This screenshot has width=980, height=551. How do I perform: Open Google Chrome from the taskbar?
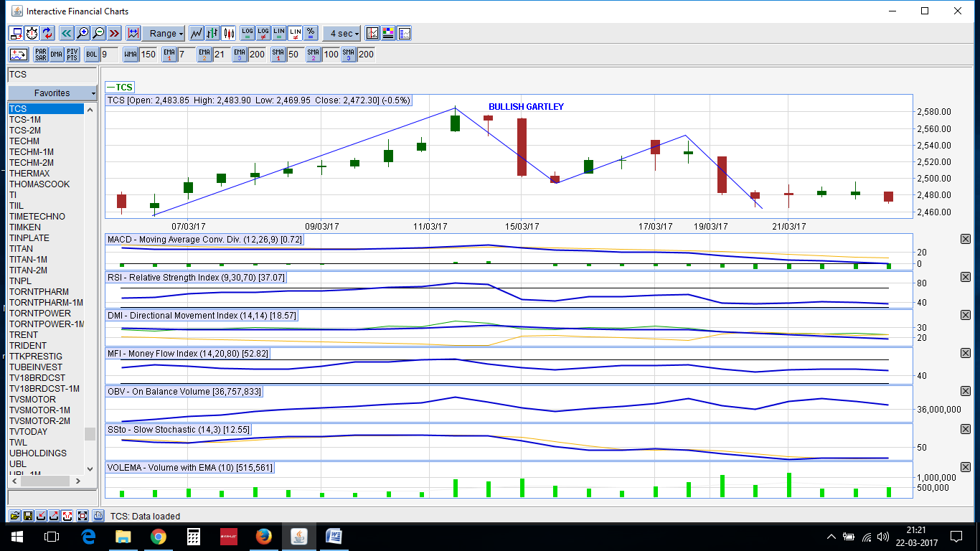(159, 536)
